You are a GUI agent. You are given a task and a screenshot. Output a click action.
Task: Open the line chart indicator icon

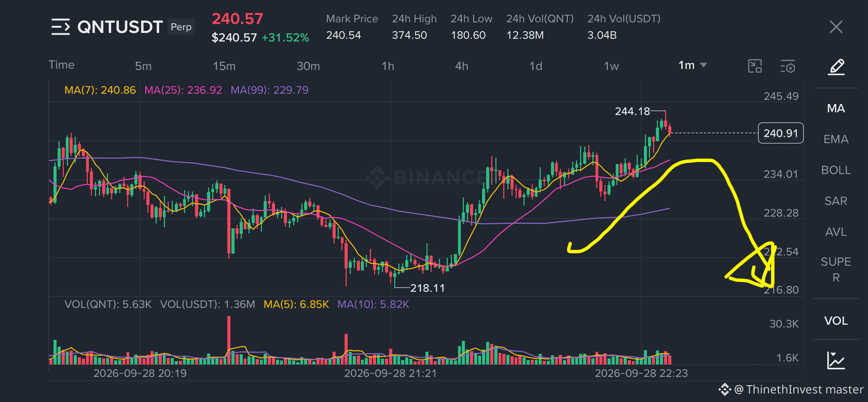coord(836,360)
